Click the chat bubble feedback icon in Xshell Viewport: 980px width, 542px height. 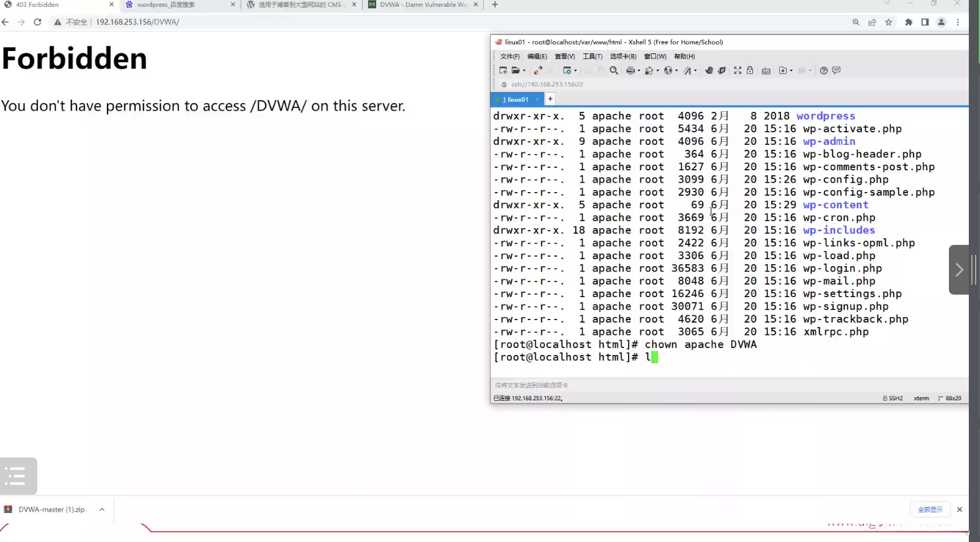(x=836, y=71)
